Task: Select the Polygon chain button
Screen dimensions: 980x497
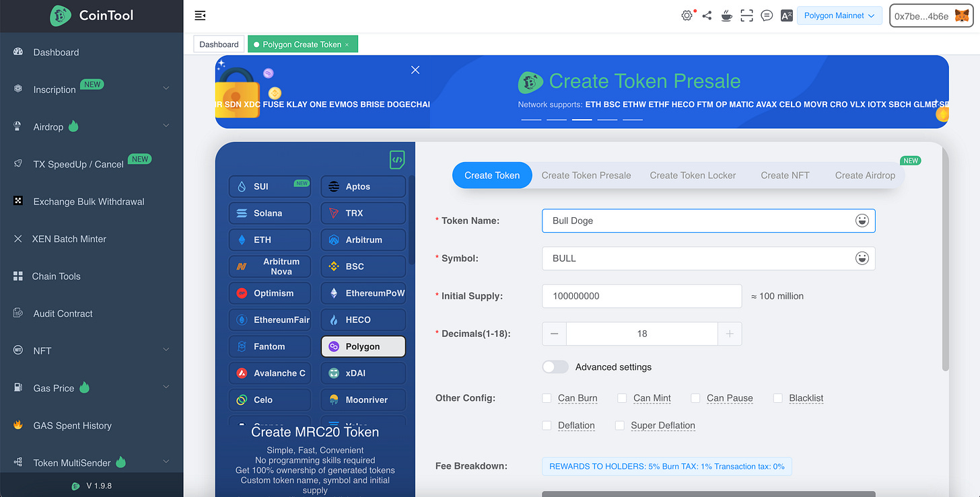Action: click(363, 346)
